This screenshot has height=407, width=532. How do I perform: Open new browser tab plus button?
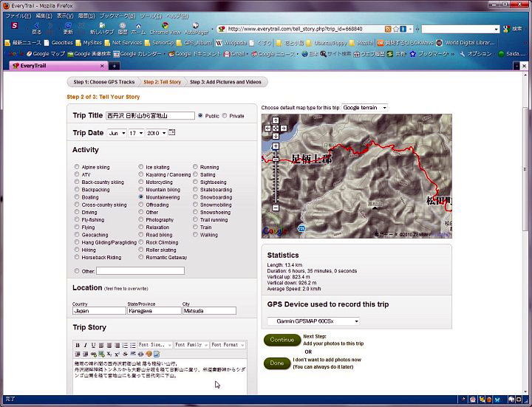tap(114, 66)
